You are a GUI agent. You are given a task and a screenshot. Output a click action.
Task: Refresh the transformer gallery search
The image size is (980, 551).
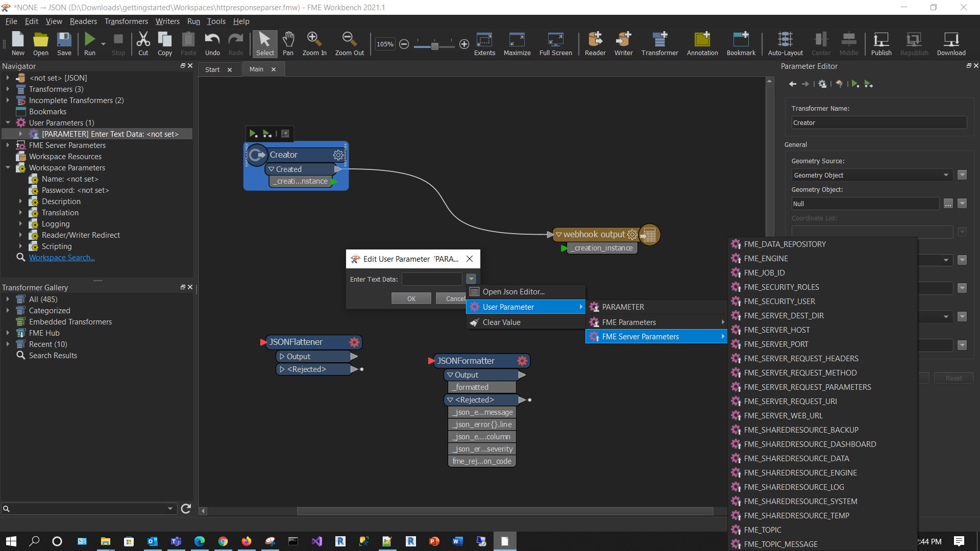(186, 509)
